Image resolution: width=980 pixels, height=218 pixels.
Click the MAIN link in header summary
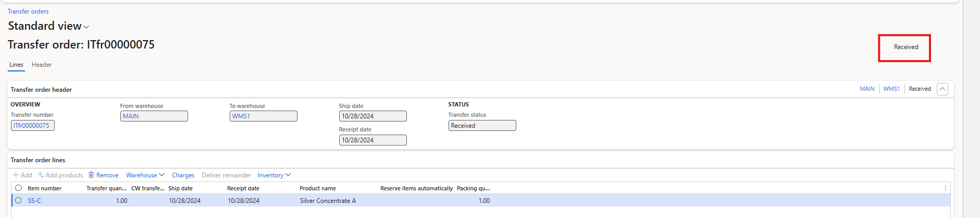pyautogui.click(x=867, y=89)
